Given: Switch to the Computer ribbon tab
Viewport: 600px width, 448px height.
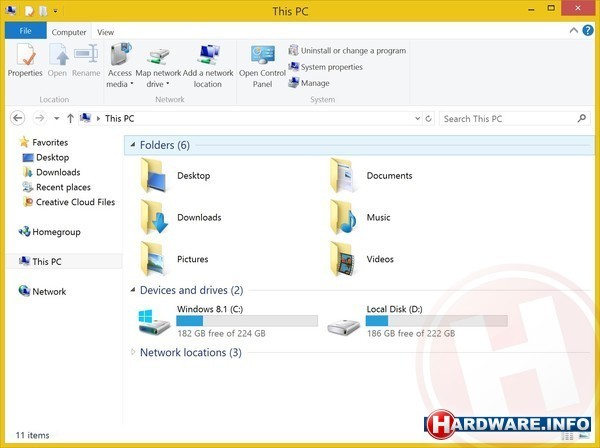Looking at the screenshot, I should coord(69,32).
